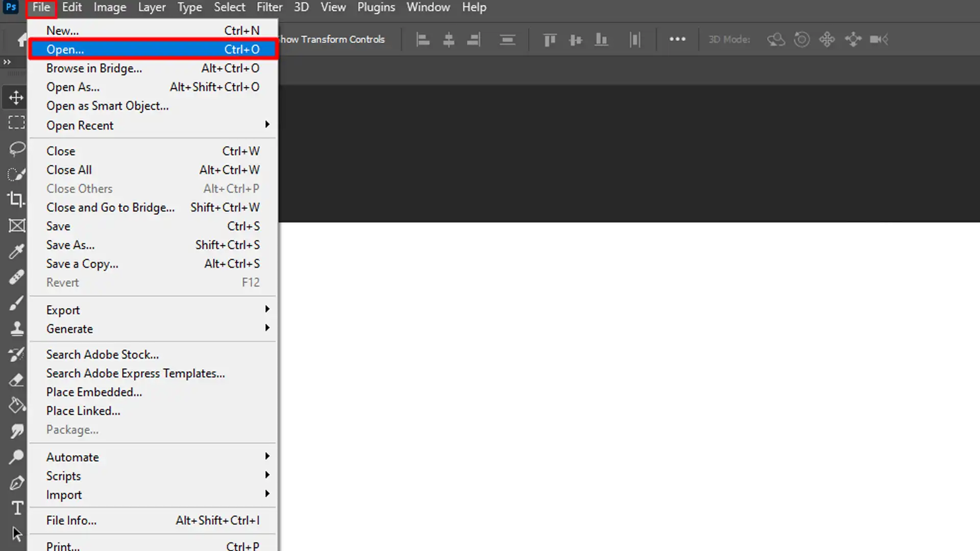
Task: Open the 3D menu
Action: pos(301,8)
